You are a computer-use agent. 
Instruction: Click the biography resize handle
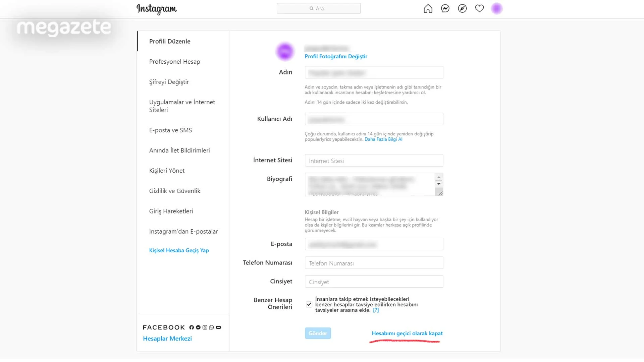tap(440, 193)
